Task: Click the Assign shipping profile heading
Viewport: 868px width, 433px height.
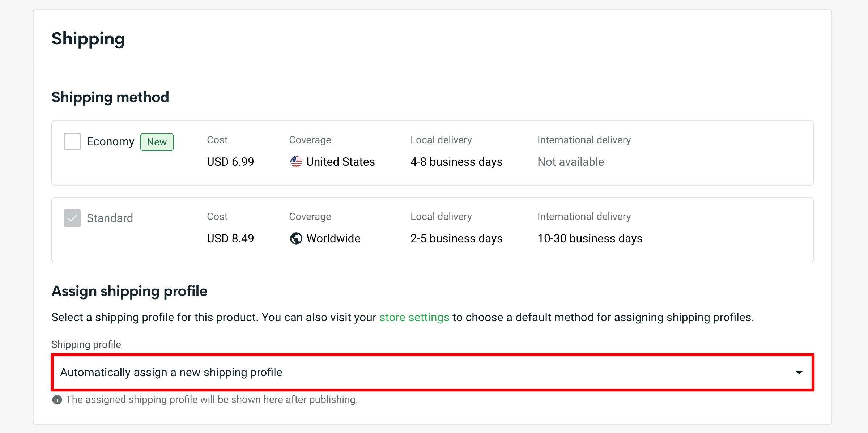Action: tap(129, 291)
